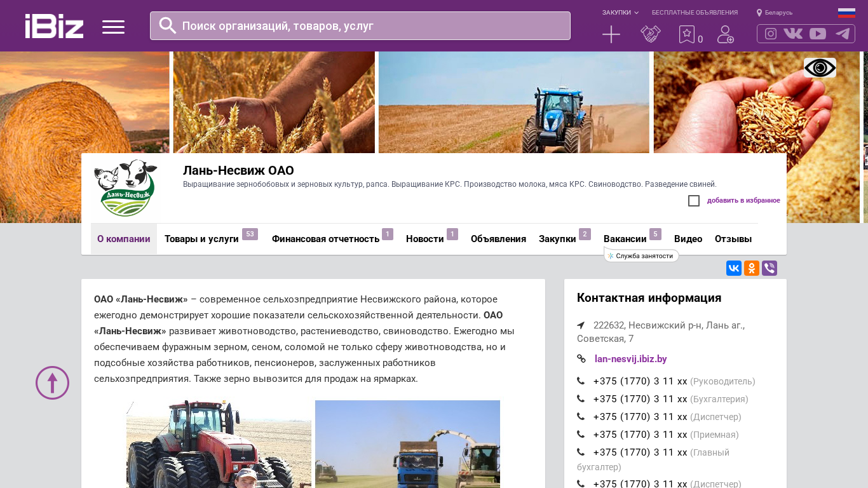
Task: Click phone icon beside Руководитель number
Action: [x=581, y=381]
